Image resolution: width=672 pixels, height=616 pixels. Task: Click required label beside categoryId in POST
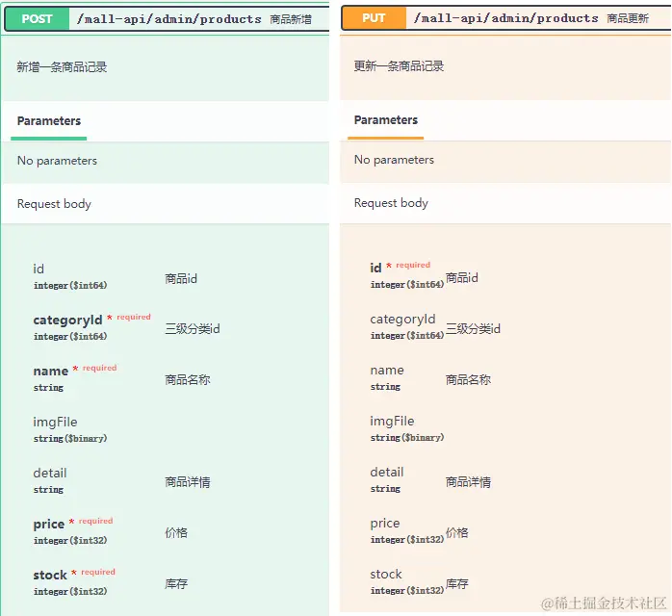[x=134, y=317]
